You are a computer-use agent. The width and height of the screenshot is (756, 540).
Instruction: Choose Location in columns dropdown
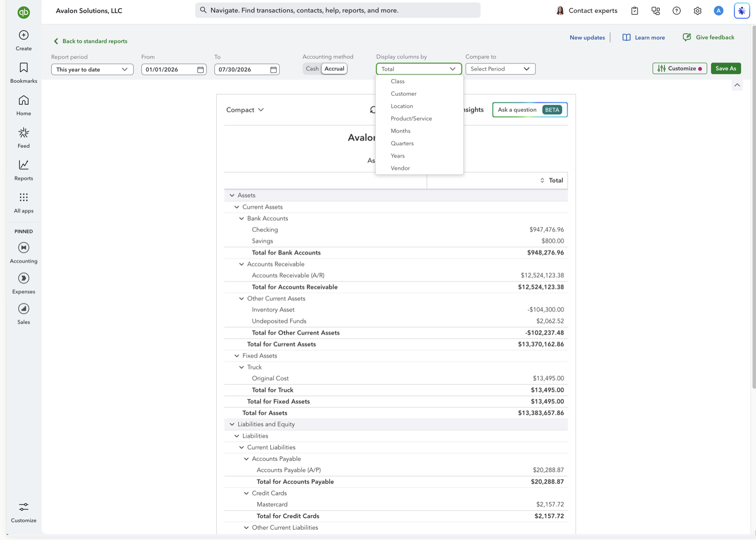(x=419, y=106)
